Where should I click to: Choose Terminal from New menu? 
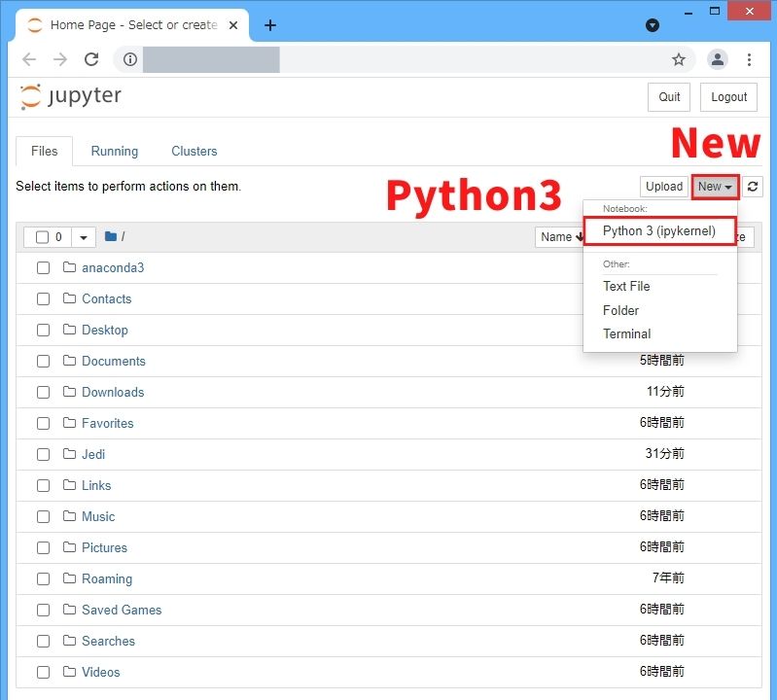627,333
